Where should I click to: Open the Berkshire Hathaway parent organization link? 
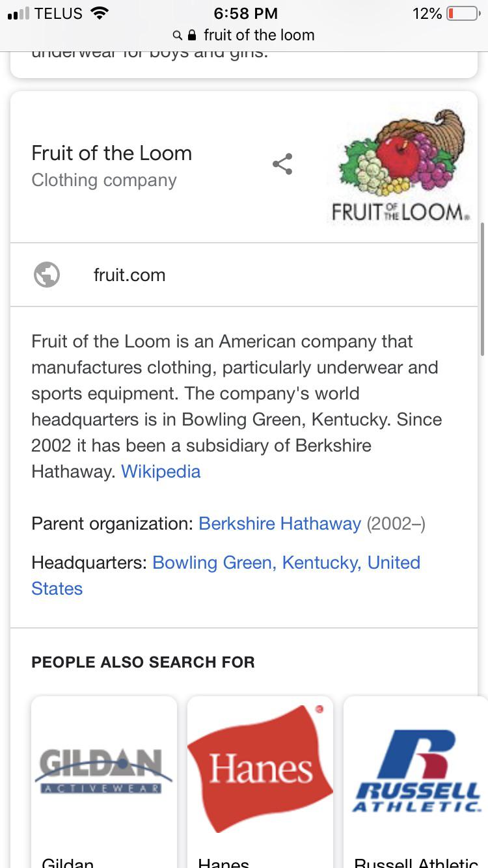click(x=280, y=523)
